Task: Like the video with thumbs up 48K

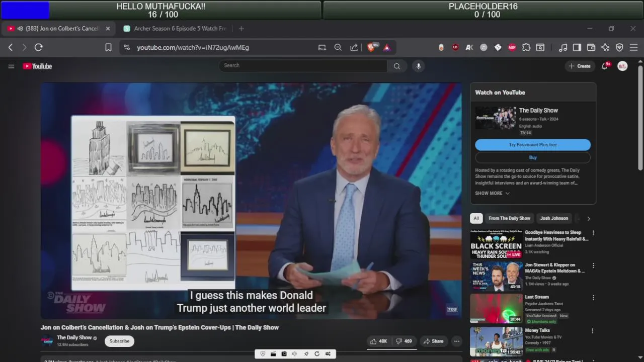Action: pos(379,341)
